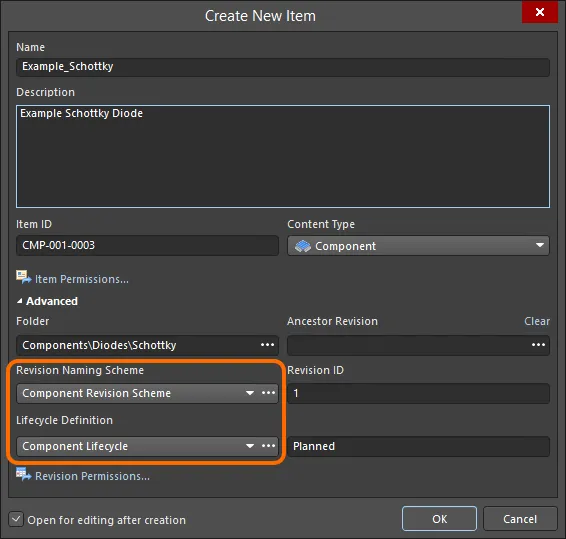
Task: Open Folder browse ellipsis button
Action: click(x=267, y=345)
